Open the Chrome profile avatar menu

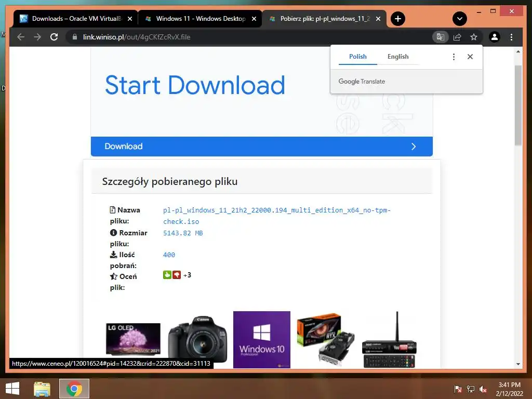pyautogui.click(x=495, y=37)
